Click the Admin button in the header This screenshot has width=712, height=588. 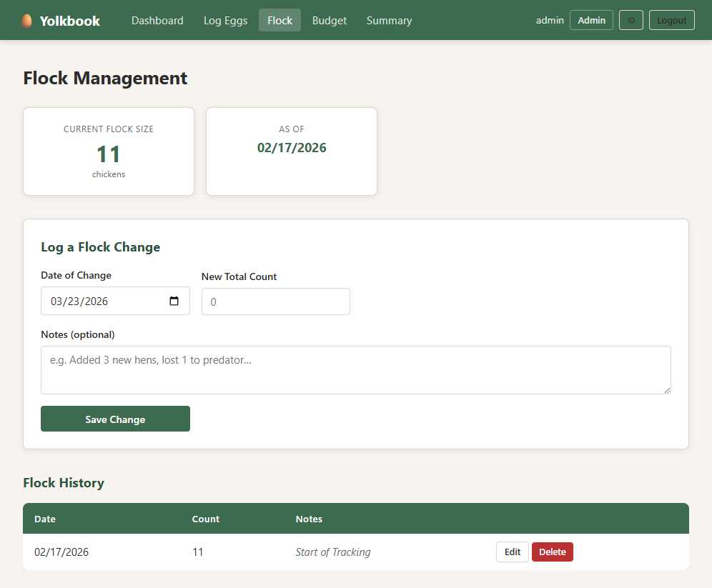(x=591, y=20)
